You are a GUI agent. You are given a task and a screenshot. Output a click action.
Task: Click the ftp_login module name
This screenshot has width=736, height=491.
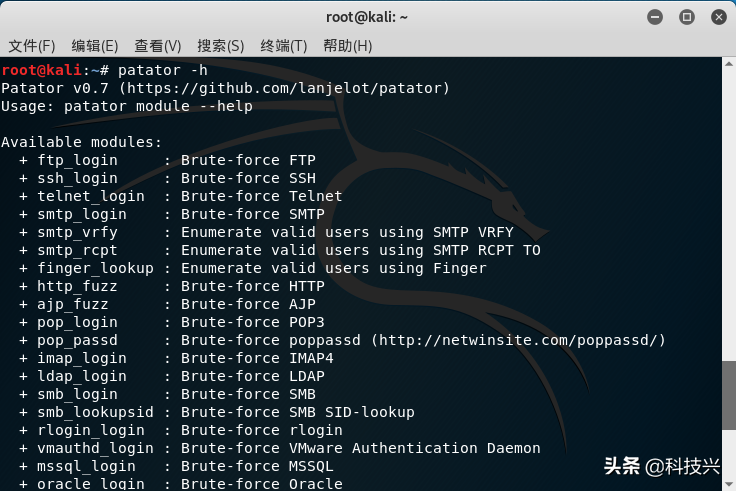click(x=77, y=160)
